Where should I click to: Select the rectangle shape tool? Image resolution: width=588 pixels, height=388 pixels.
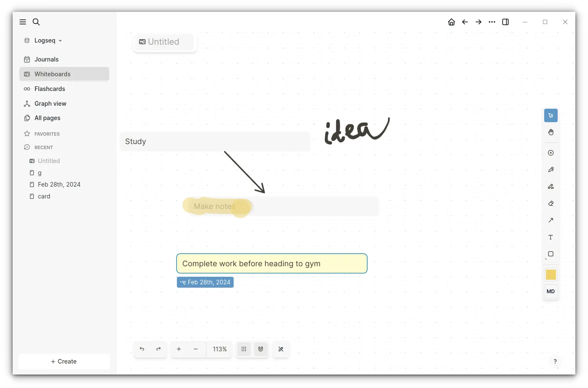551,254
